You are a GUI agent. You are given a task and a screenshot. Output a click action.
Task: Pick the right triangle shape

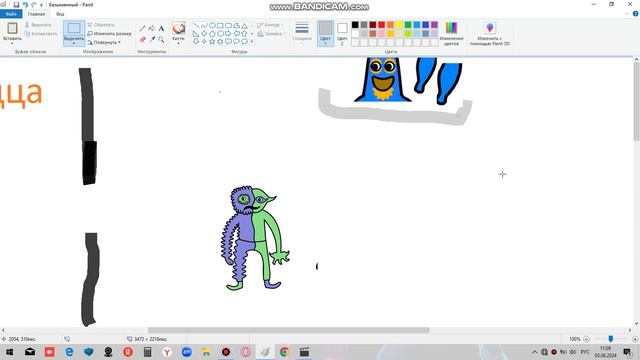[196, 33]
